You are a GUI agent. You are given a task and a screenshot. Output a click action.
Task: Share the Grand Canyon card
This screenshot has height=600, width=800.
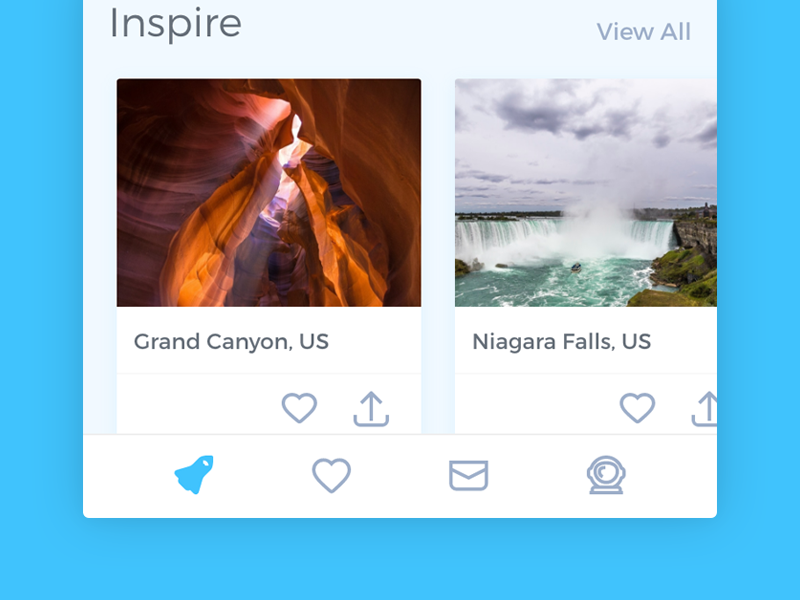pyautogui.click(x=371, y=408)
